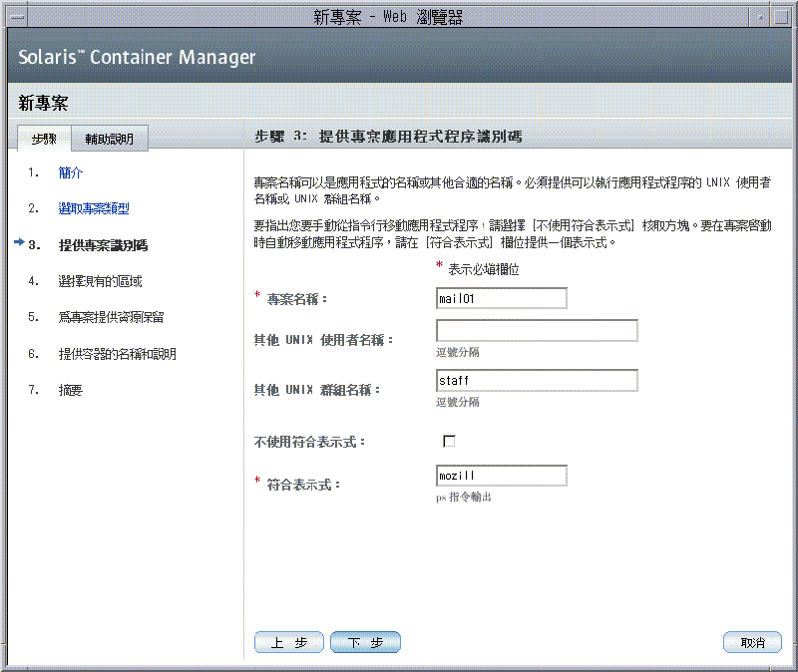Switch to the 輔助說明 tab
Viewport: 798px width, 672px height.
(x=110, y=139)
